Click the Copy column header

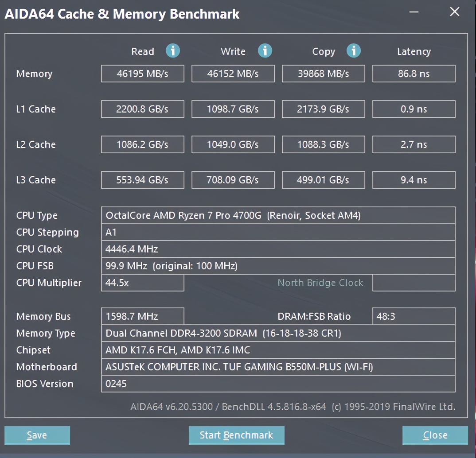324,52
